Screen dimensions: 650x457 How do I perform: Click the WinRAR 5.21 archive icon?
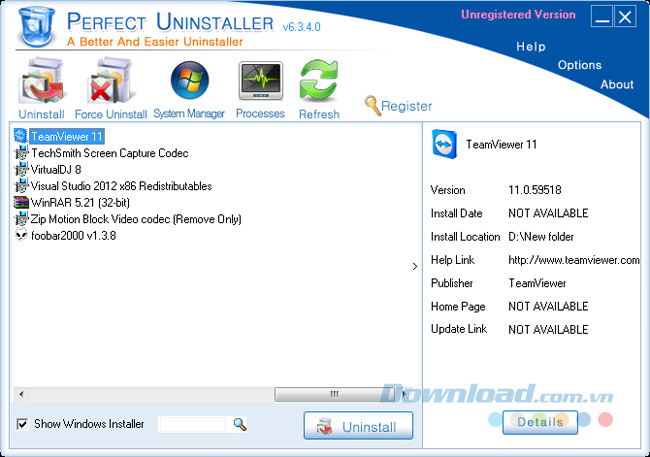[x=21, y=202]
